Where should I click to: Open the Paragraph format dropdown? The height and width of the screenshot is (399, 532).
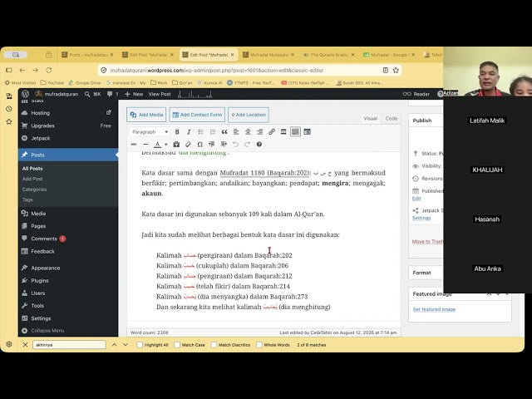point(150,131)
